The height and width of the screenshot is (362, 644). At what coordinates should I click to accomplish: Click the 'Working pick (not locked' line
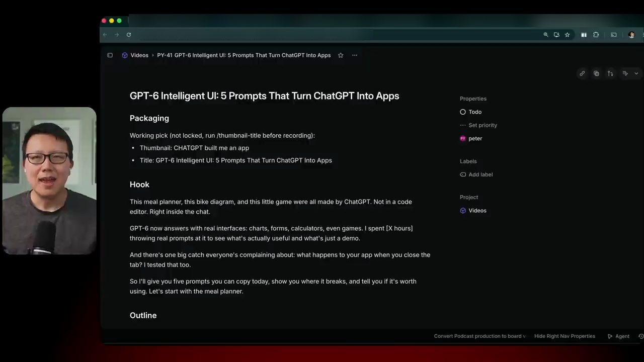pos(222,135)
